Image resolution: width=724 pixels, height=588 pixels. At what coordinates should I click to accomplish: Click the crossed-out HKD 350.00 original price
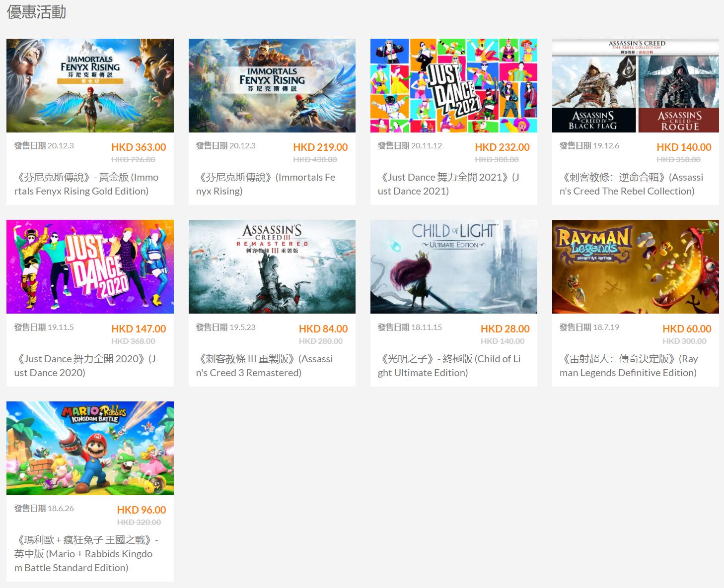tap(678, 160)
